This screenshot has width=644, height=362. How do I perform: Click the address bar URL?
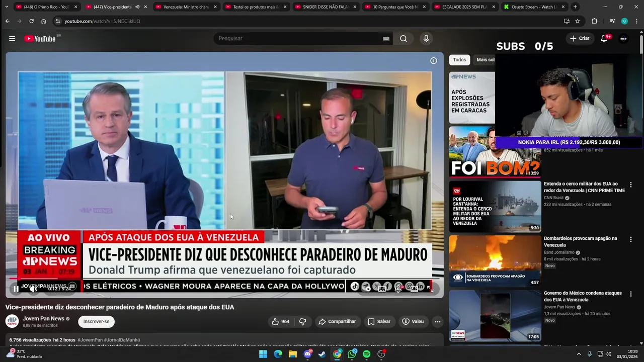pos(103,21)
